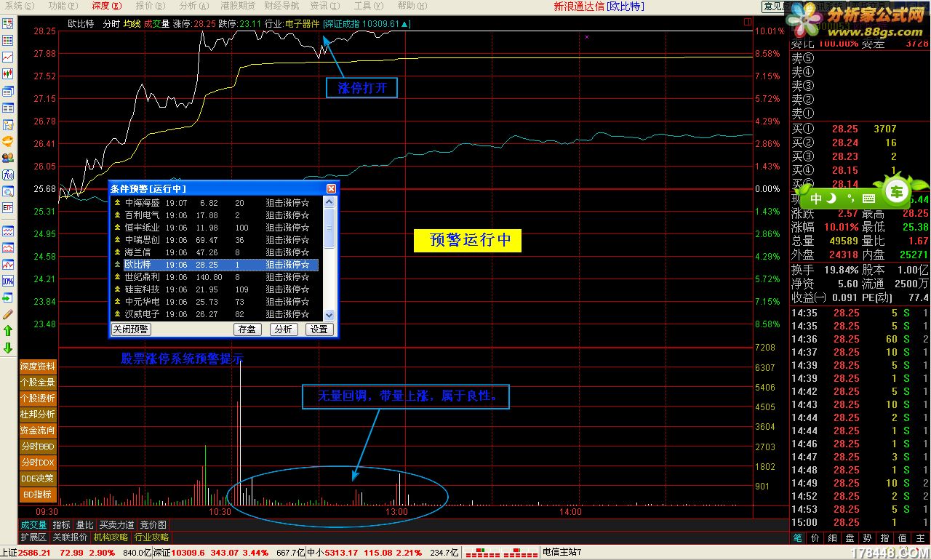Switch to the 量比 tab
The width and height of the screenshot is (931, 560).
tap(85, 525)
